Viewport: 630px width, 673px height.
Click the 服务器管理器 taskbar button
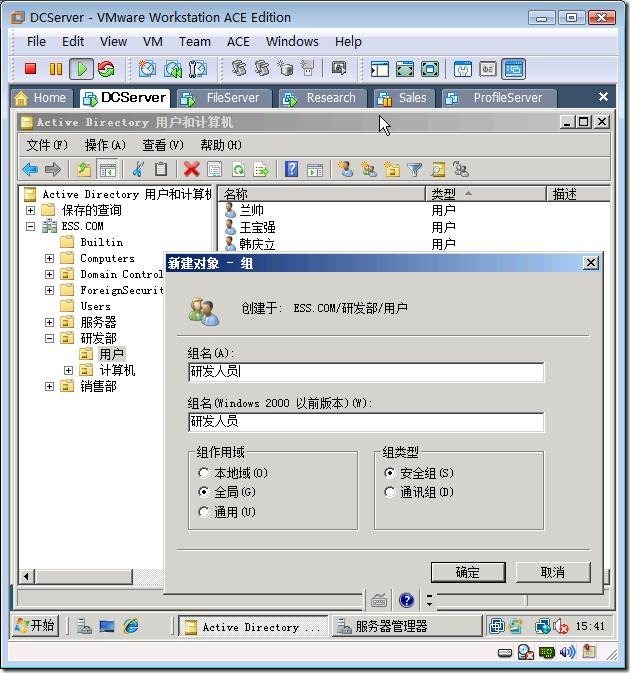point(407,627)
